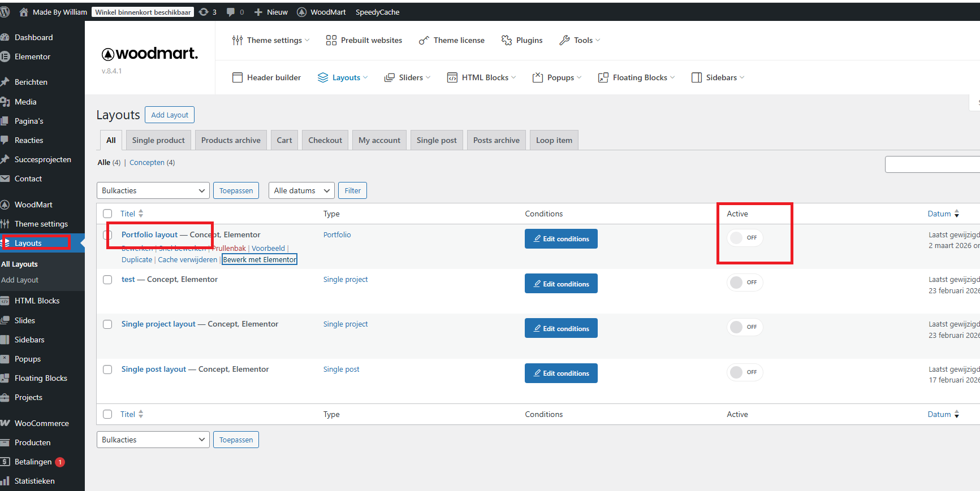Click the updates icon showing 3

204,12
